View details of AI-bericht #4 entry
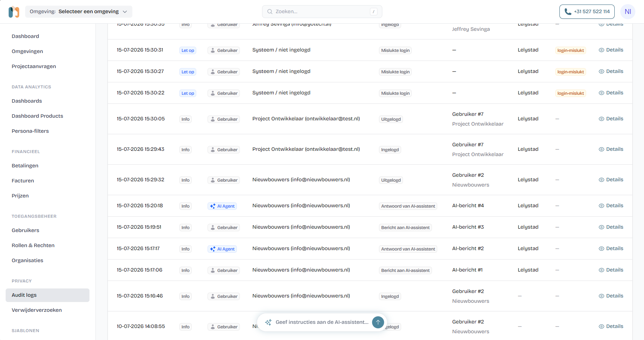644x340 pixels. pos(611,206)
